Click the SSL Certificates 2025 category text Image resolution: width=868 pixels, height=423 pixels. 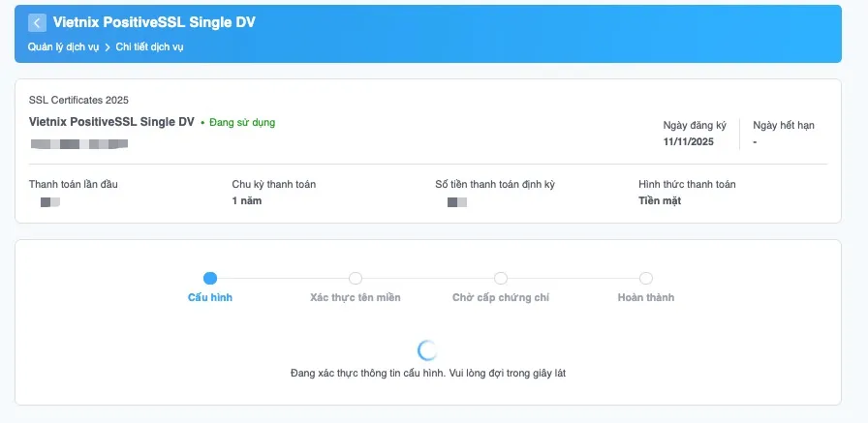click(x=78, y=100)
